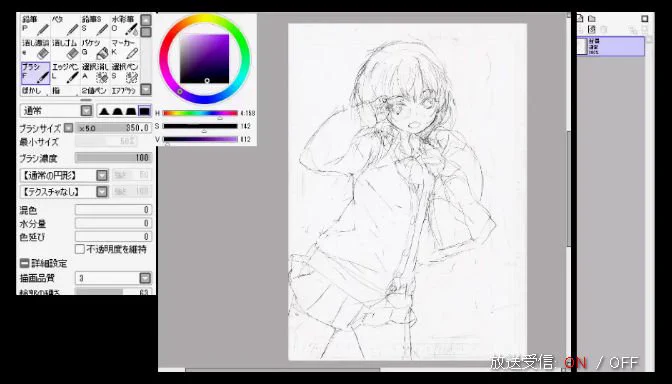Click the texture strength slider
The height and width of the screenshot is (384, 672).
pos(132,192)
